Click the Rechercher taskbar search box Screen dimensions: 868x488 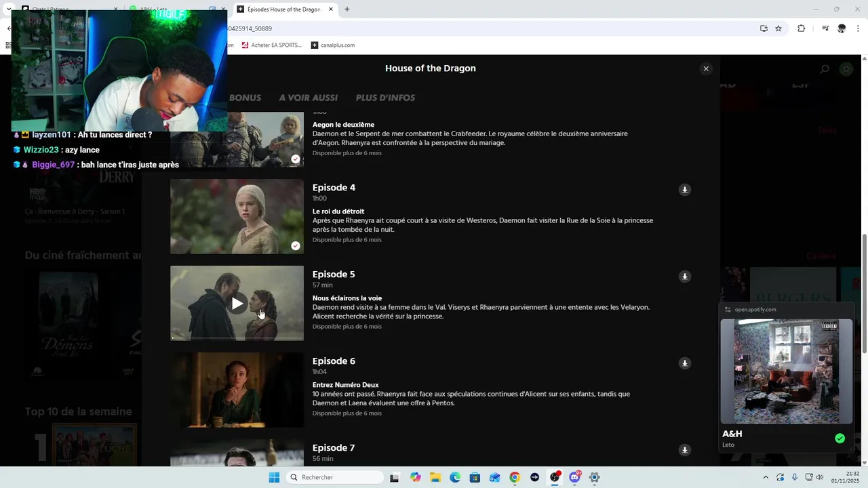[x=335, y=477]
